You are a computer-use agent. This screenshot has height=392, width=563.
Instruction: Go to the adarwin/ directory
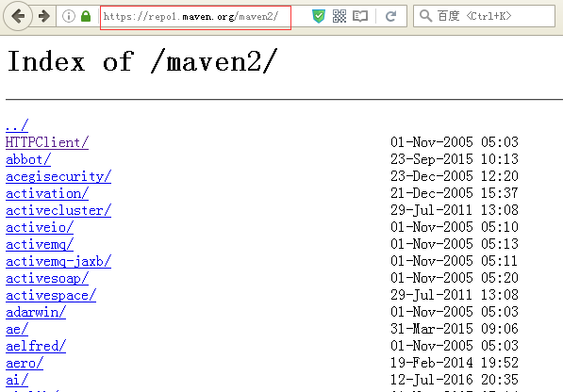pyautogui.click(x=36, y=313)
